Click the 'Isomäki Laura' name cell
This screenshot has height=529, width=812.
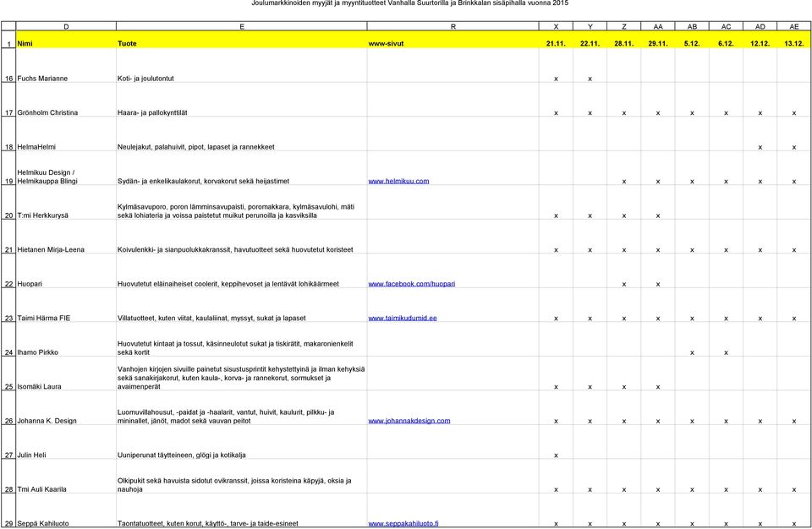point(66,374)
